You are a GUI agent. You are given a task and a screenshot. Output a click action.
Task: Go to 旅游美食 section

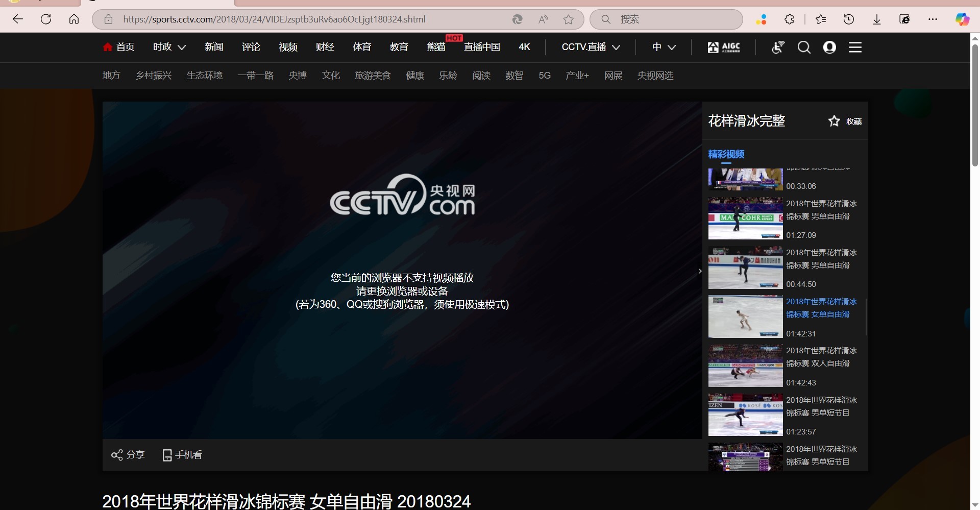tap(373, 76)
